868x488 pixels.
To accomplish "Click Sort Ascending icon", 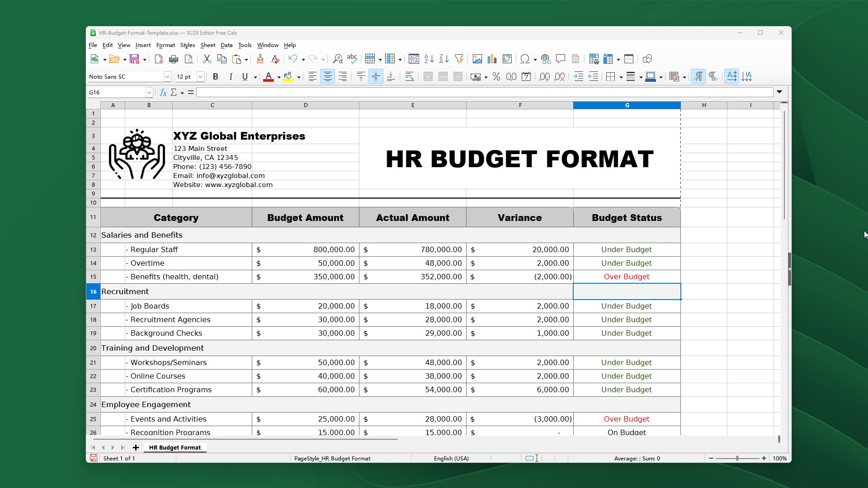I will point(429,59).
